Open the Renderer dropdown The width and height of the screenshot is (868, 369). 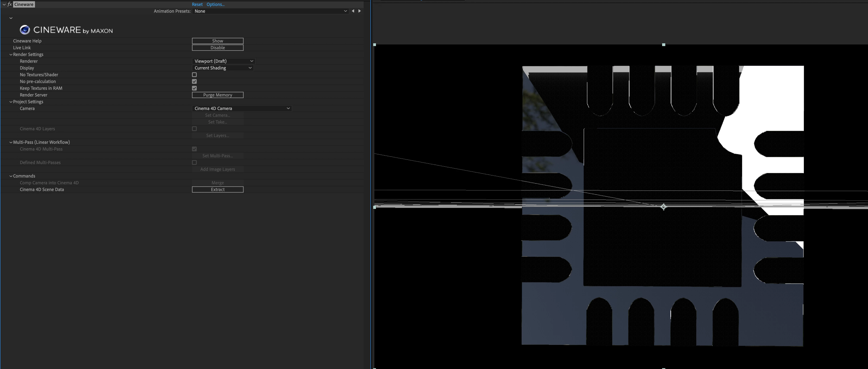tap(223, 61)
